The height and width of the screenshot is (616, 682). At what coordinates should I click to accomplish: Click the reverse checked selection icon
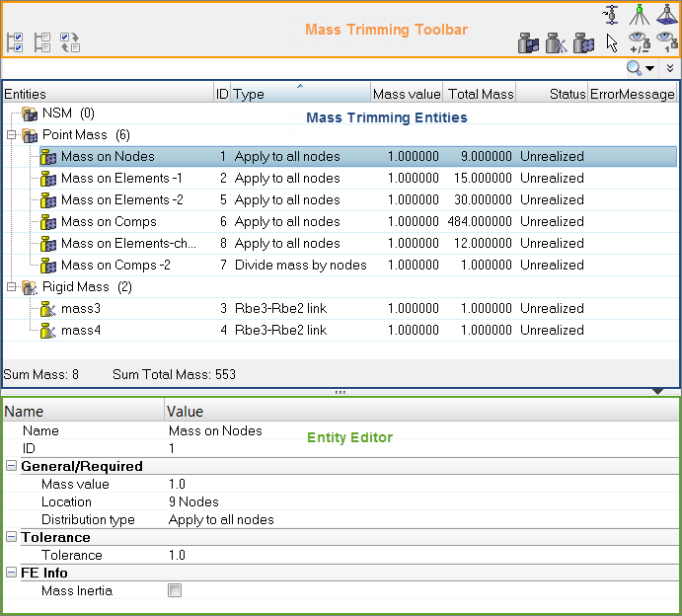coord(70,42)
